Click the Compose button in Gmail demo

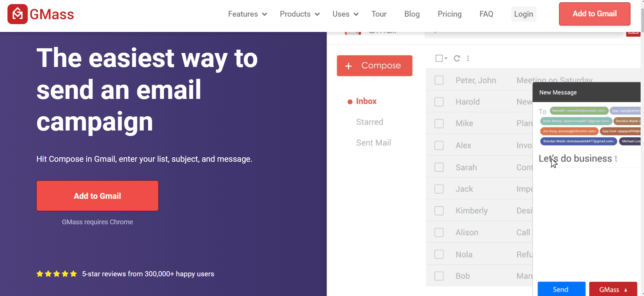374,66
